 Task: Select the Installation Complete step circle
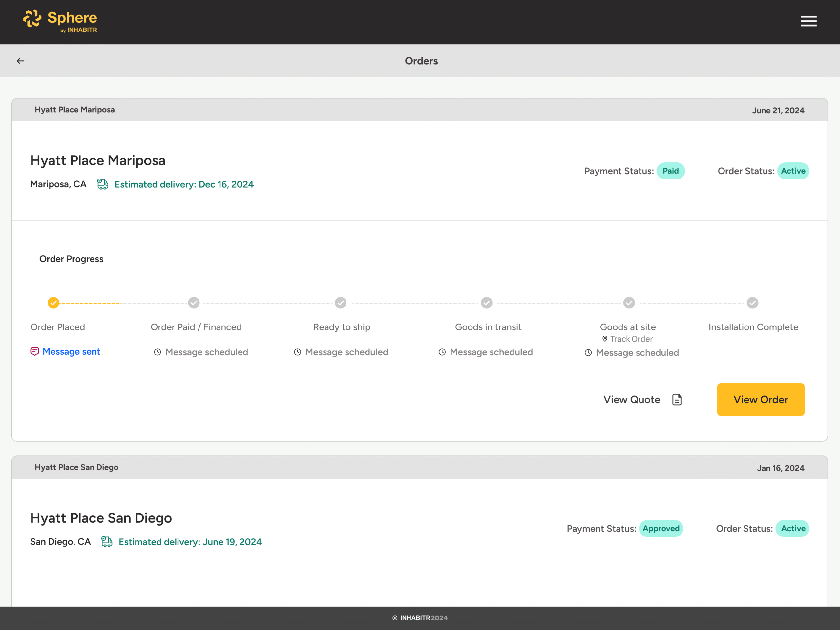(752, 303)
